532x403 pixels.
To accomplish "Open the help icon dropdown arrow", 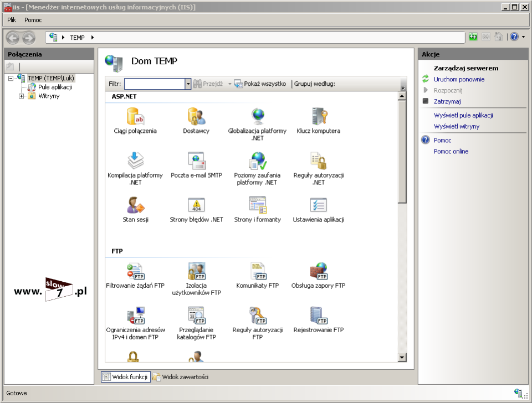I will (524, 37).
